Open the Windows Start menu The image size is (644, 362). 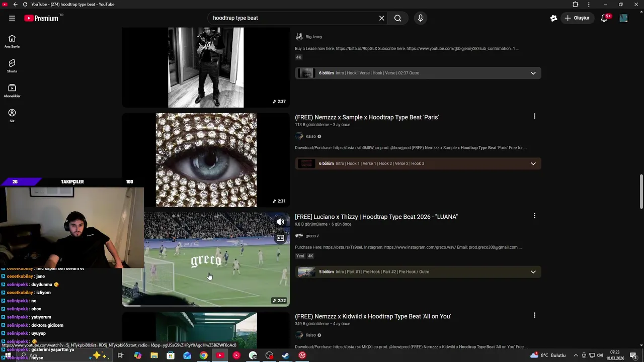click(8, 355)
